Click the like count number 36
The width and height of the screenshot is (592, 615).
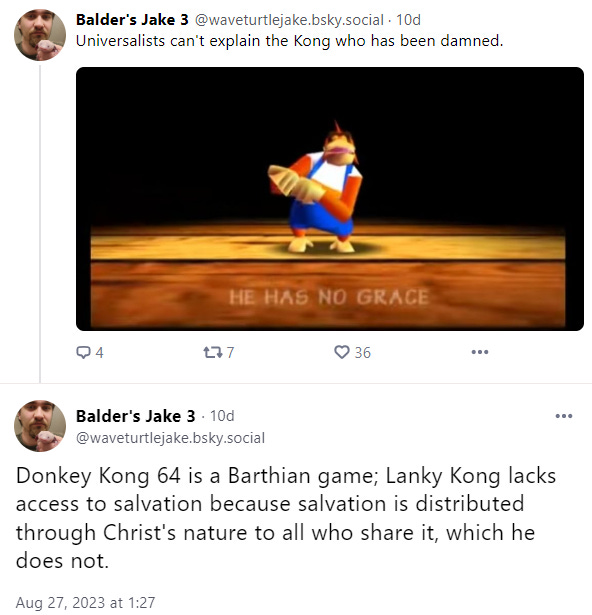tap(362, 353)
